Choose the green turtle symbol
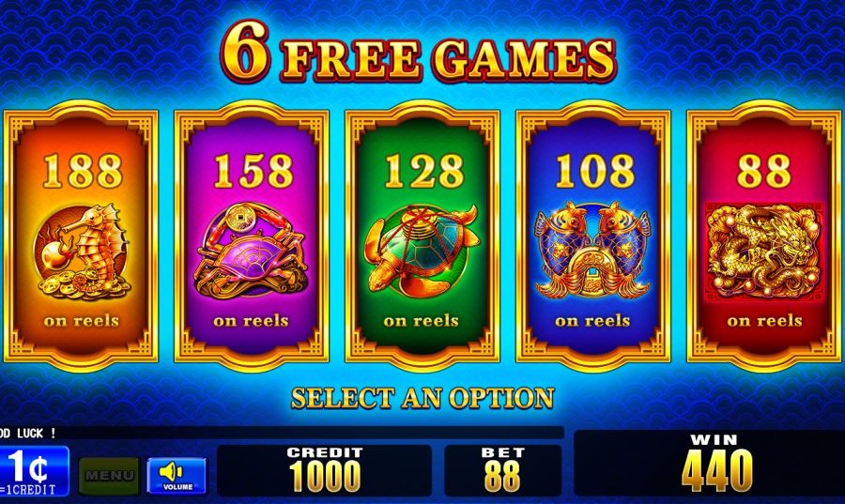 422,250
